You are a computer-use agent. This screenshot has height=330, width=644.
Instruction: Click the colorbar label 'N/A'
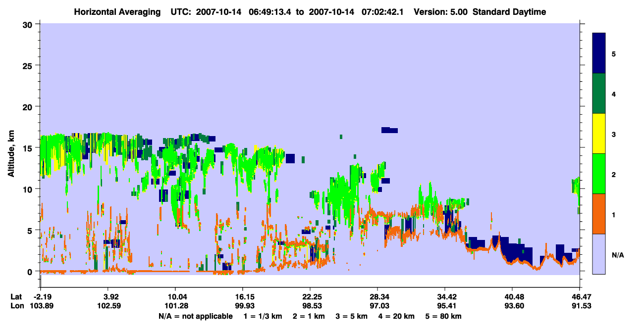coord(617,255)
